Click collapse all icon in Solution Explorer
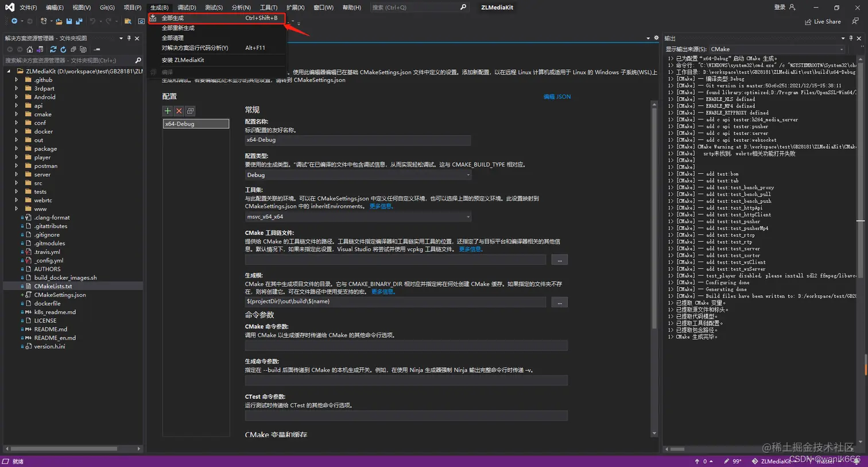This screenshot has height=467, width=868. [x=73, y=49]
